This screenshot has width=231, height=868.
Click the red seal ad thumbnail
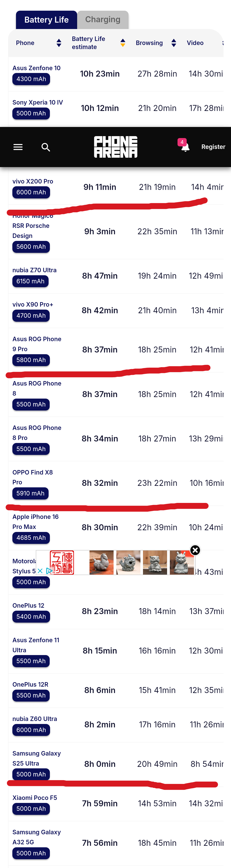pos(62,562)
